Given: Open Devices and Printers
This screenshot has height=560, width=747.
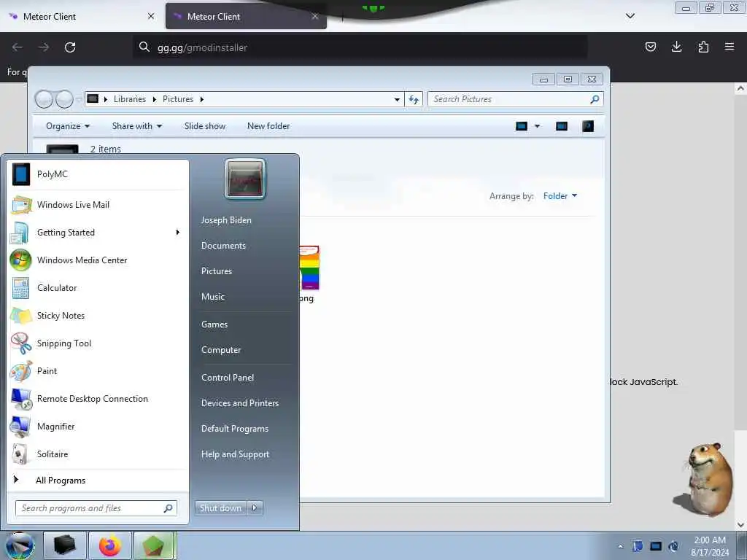Looking at the screenshot, I should (240, 403).
